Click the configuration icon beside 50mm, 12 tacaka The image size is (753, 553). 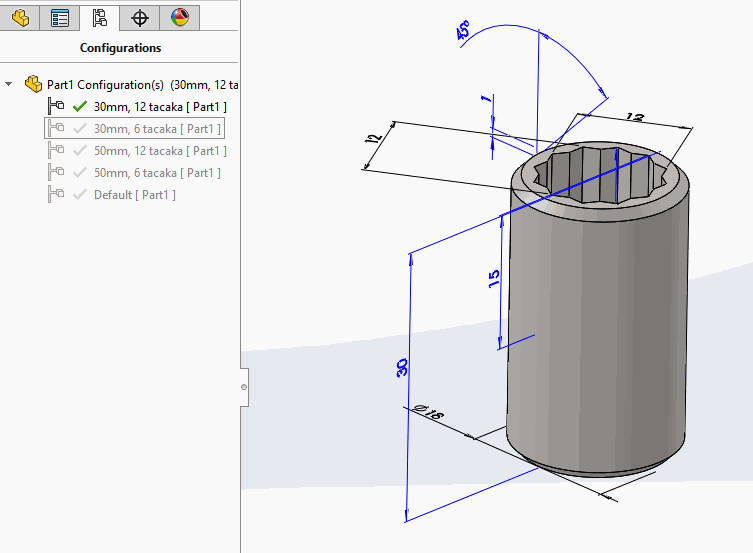(56, 150)
